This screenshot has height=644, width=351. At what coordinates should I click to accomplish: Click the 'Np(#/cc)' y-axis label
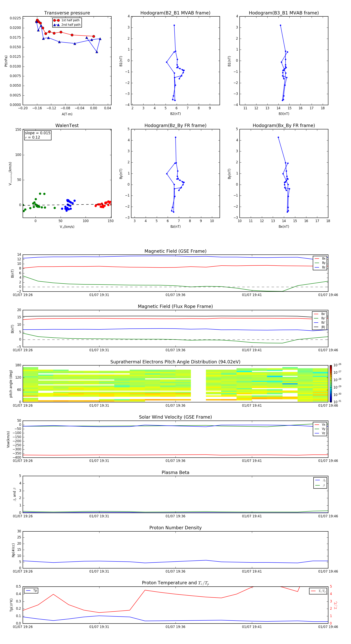point(13,550)
